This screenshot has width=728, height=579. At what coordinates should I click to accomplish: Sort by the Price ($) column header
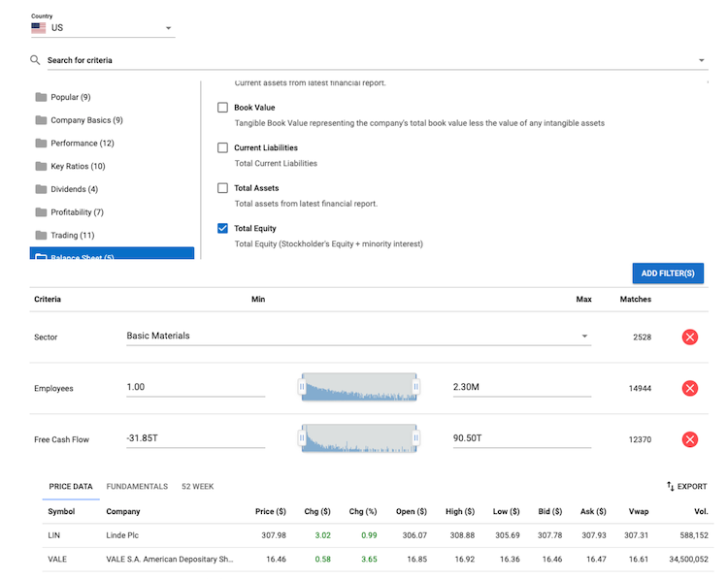[x=271, y=511]
